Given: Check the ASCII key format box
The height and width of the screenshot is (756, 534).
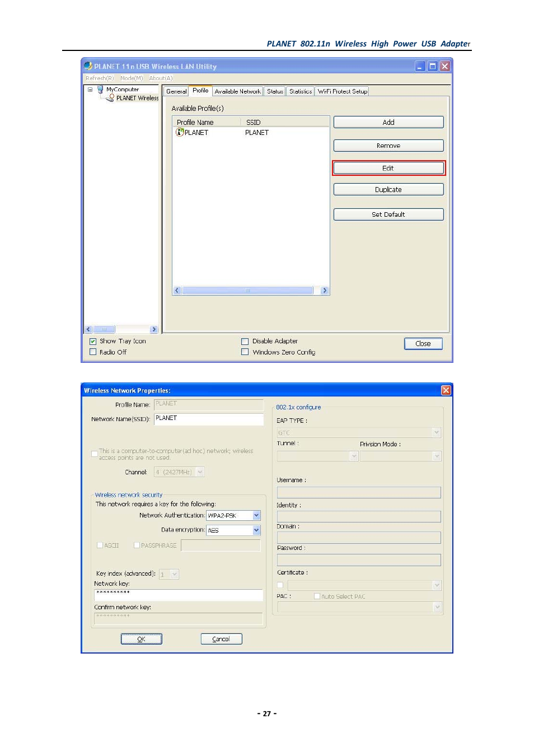Looking at the screenshot, I should [x=100, y=545].
